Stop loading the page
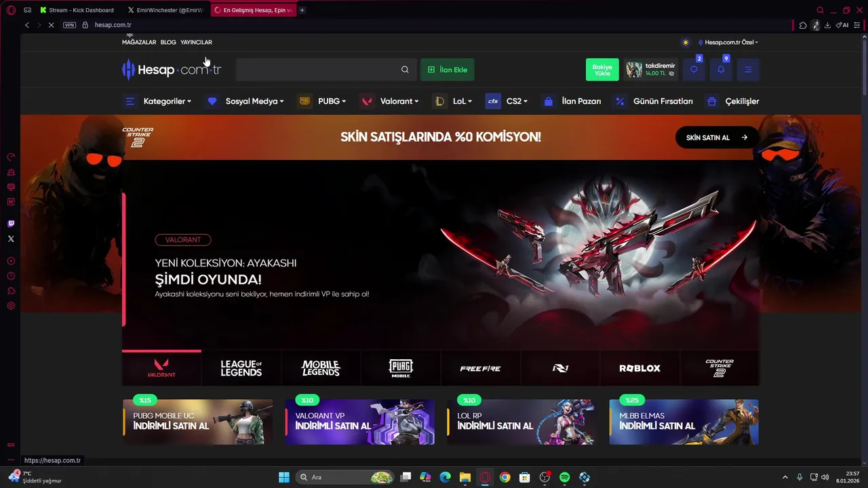The image size is (868, 488). (52, 25)
